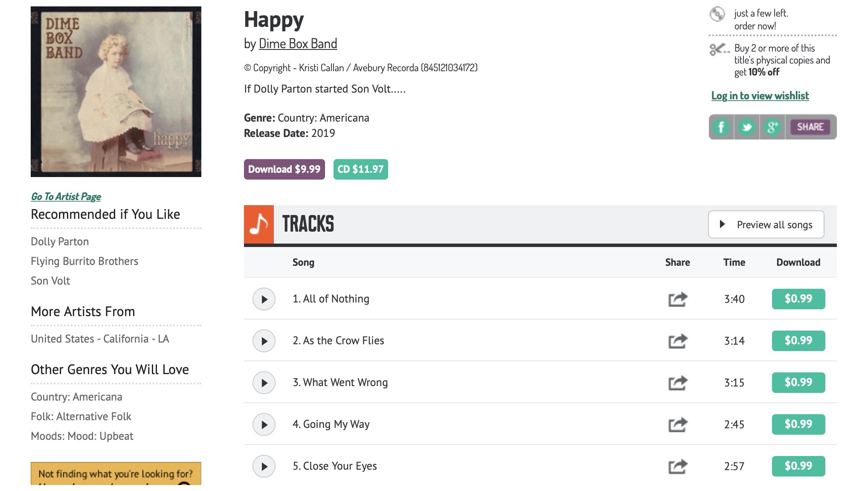
Task: Click share icon for Close Your Eyes
Action: 677,466
